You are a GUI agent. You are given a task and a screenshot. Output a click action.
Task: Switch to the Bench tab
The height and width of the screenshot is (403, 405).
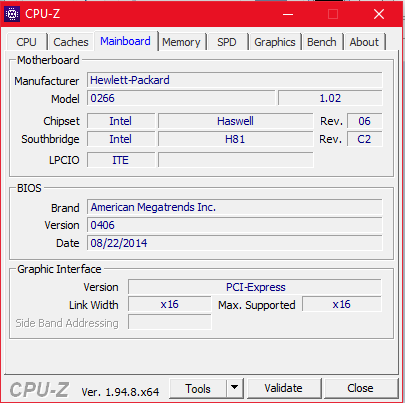pos(322,42)
